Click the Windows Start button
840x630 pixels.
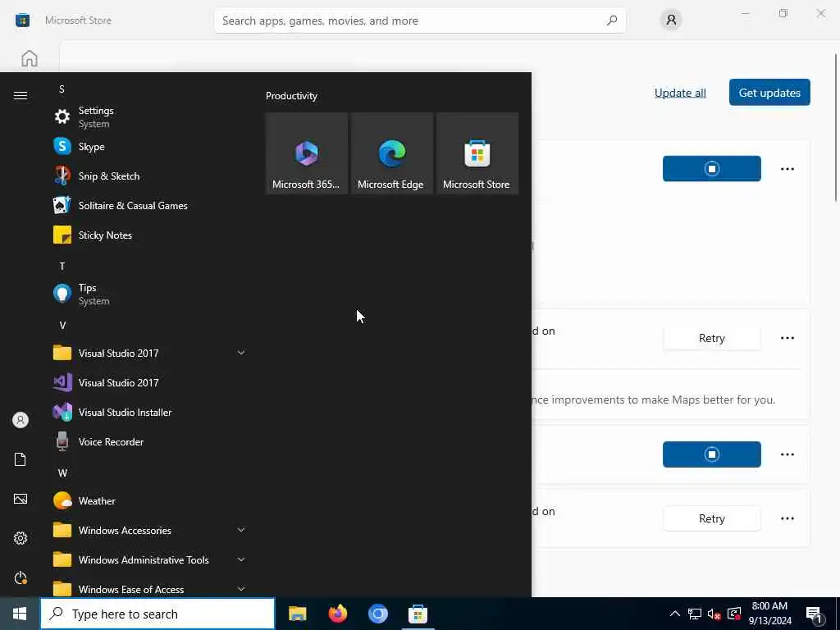(20, 614)
